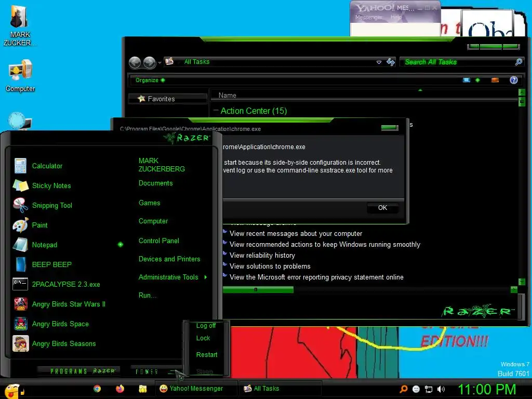Open Notepad's jump list arrow

121,245
